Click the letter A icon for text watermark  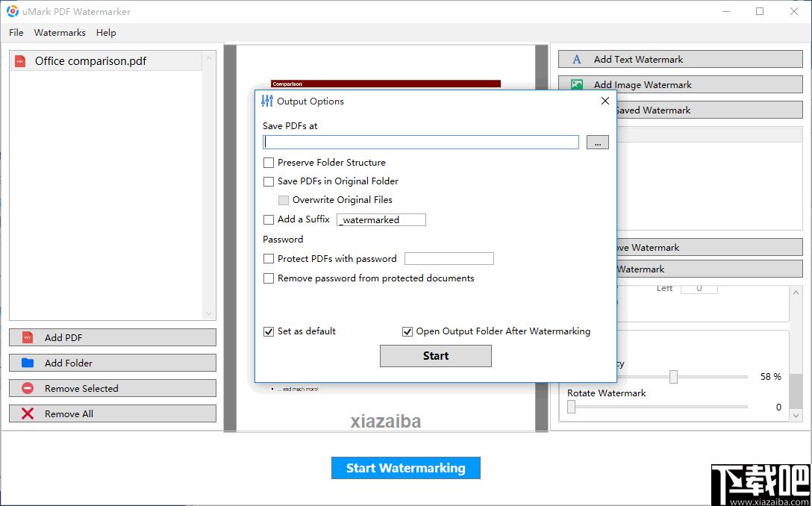coord(577,60)
